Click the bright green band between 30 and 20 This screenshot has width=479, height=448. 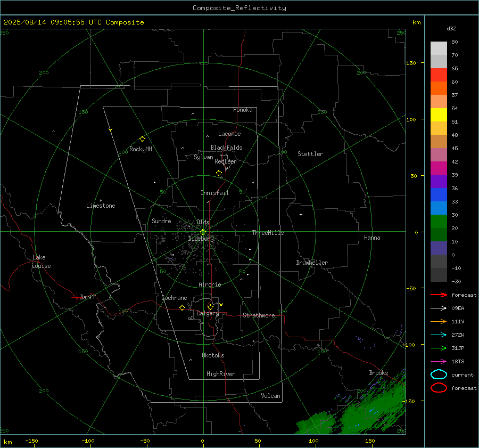coord(439,222)
